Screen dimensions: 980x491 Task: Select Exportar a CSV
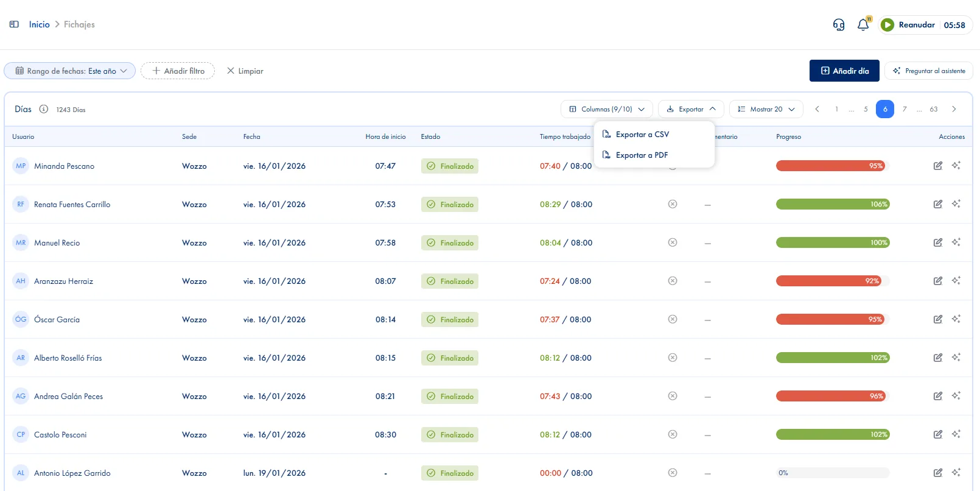click(654, 135)
